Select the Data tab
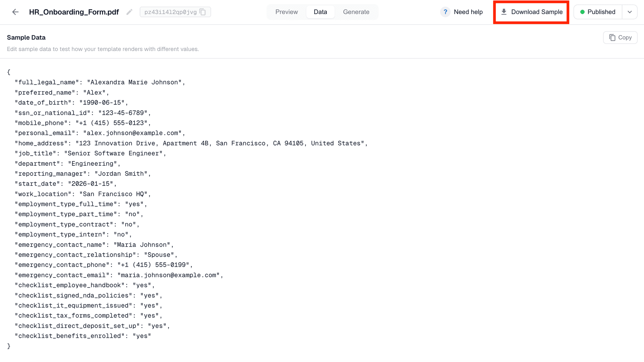644x362 pixels. pyautogui.click(x=320, y=12)
